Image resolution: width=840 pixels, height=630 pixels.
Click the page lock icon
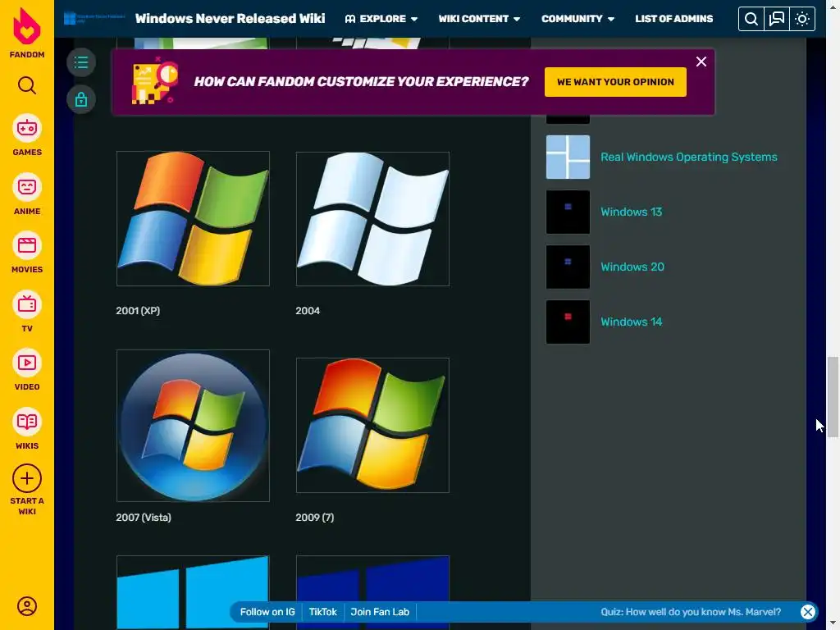tap(81, 99)
